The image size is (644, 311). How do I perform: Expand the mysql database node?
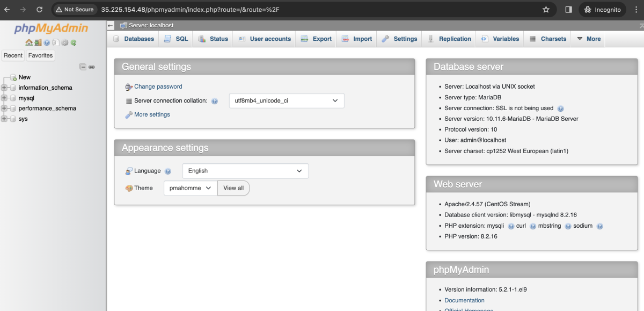(4, 98)
